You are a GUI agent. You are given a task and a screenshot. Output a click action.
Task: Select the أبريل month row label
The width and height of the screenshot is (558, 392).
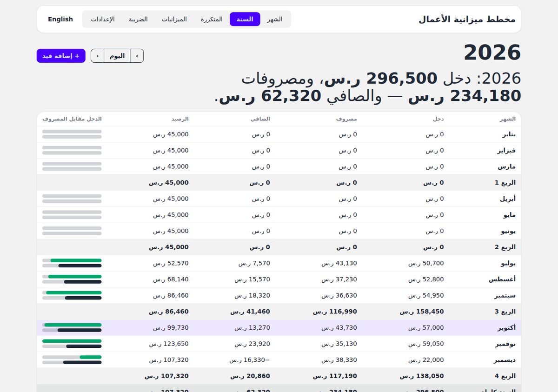pos(508,199)
